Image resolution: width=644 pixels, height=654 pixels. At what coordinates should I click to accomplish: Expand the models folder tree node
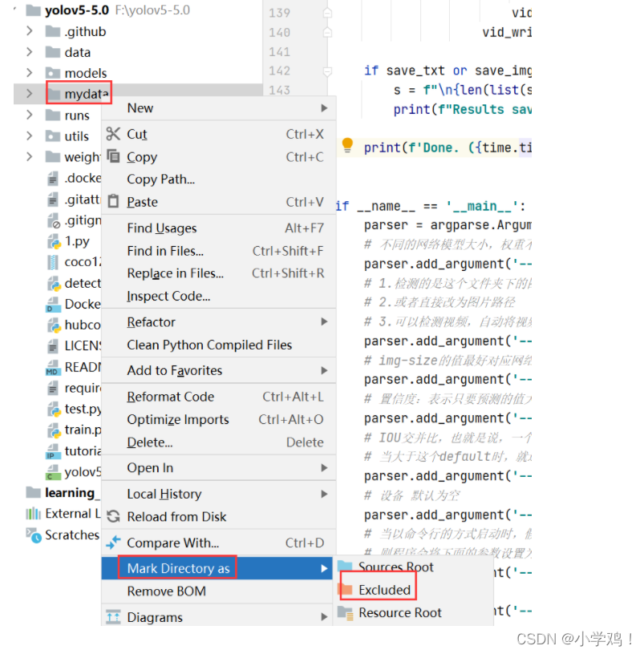[x=30, y=73]
